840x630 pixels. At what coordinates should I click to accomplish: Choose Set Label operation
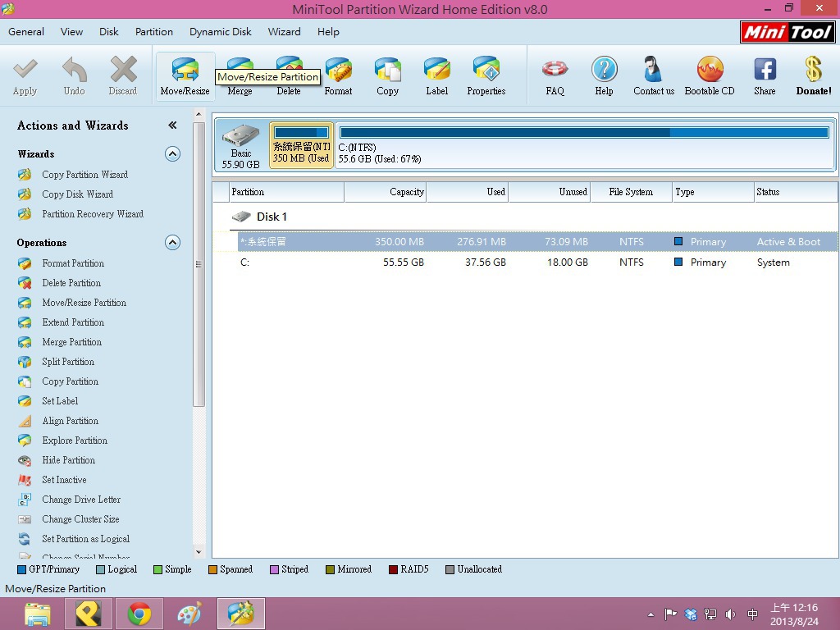click(x=60, y=401)
